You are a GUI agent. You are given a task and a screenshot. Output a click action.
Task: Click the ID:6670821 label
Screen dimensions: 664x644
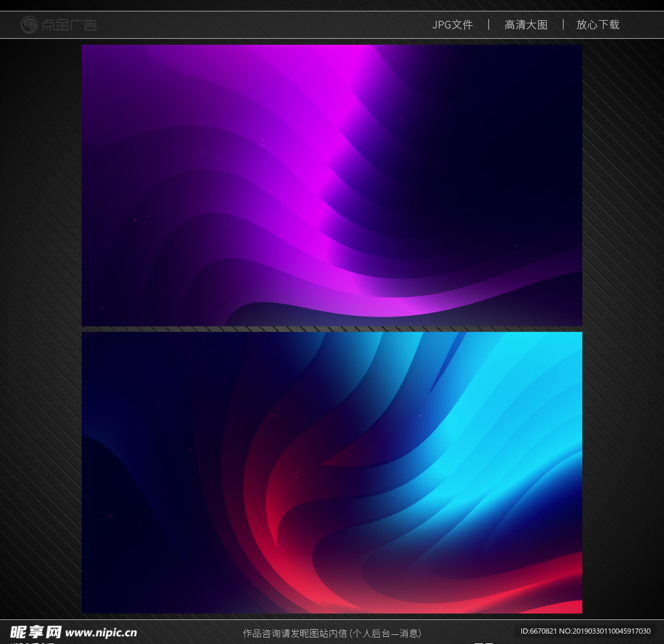click(538, 631)
